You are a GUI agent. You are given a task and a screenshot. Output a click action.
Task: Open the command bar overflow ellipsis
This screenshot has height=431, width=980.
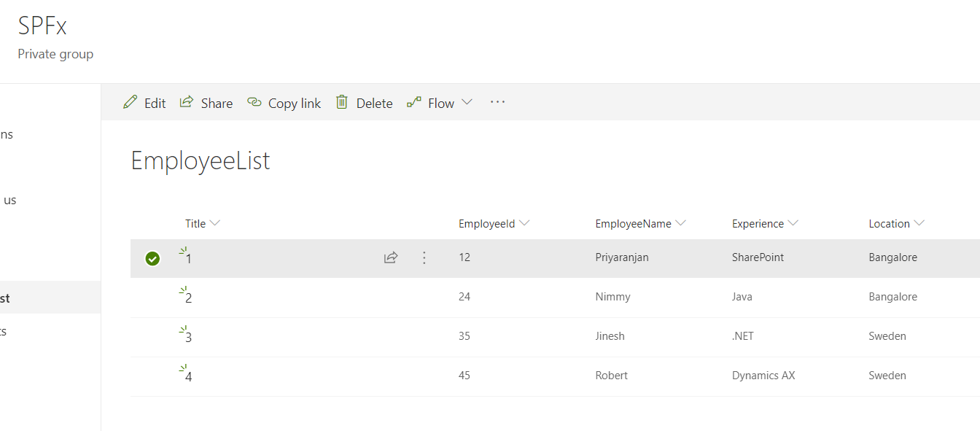(x=497, y=102)
